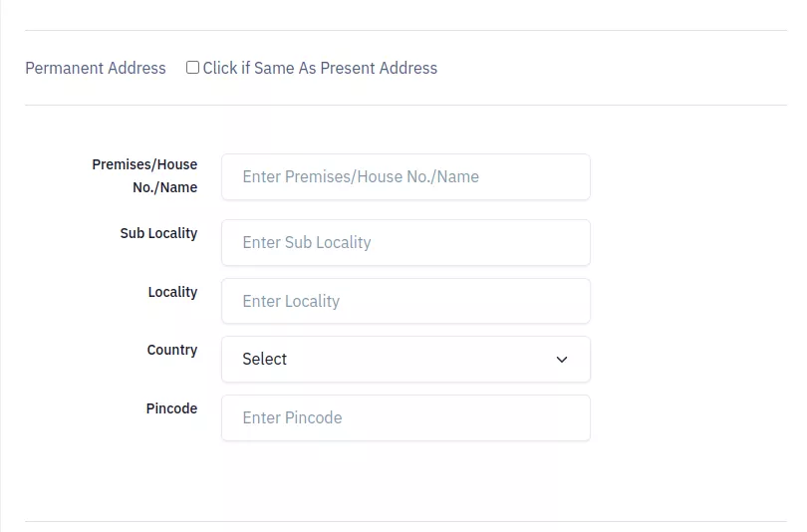This screenshot has width=807, height=532.
Task: Click the 'Enter Locality' placeholder text
Action: click(291, 301)
